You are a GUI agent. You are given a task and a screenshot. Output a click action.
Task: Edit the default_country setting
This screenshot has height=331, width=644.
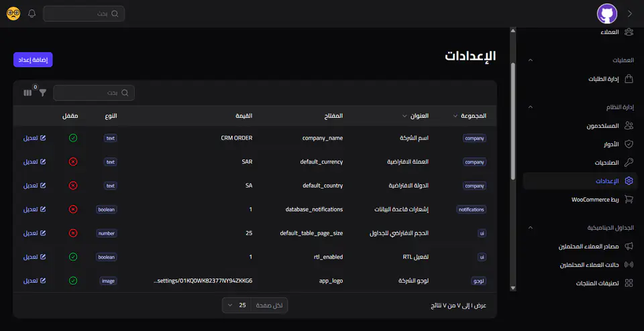(34, 186)
